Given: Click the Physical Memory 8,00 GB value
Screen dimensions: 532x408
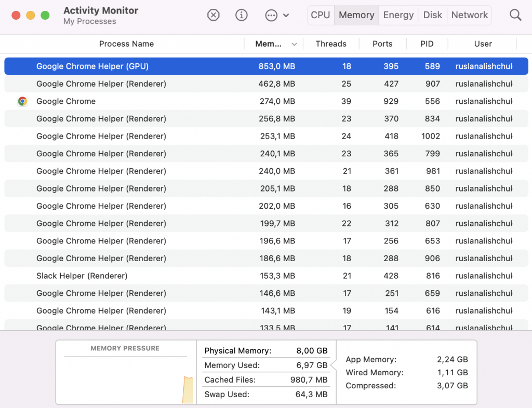Looking at the screenshot, I should tap(312, 351).
